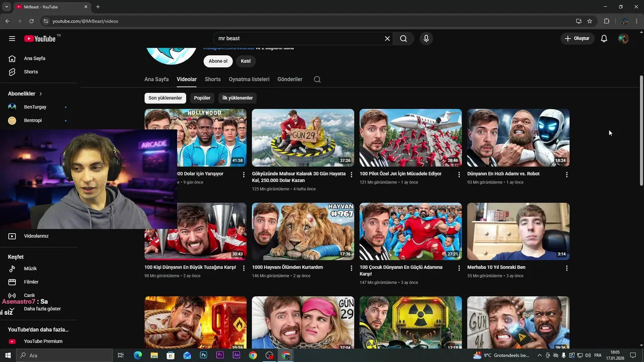Subscribe with Abone ol button

218,61
